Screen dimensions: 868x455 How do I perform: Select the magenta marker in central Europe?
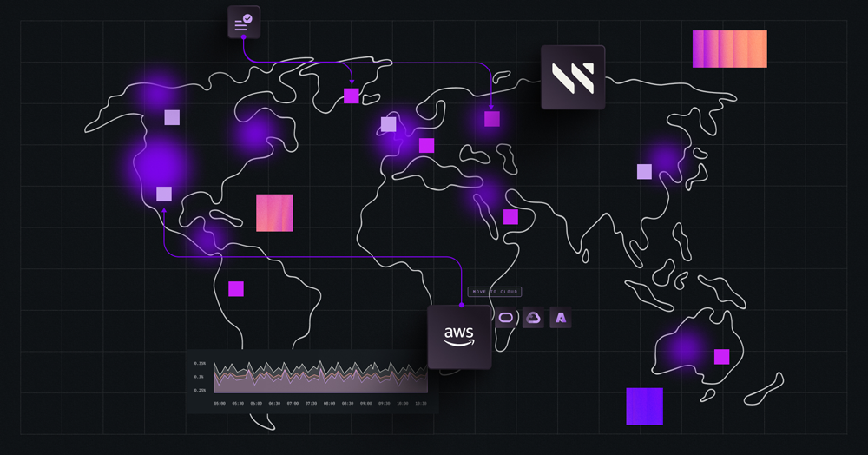pyautogui.click(x=427, y=146)
